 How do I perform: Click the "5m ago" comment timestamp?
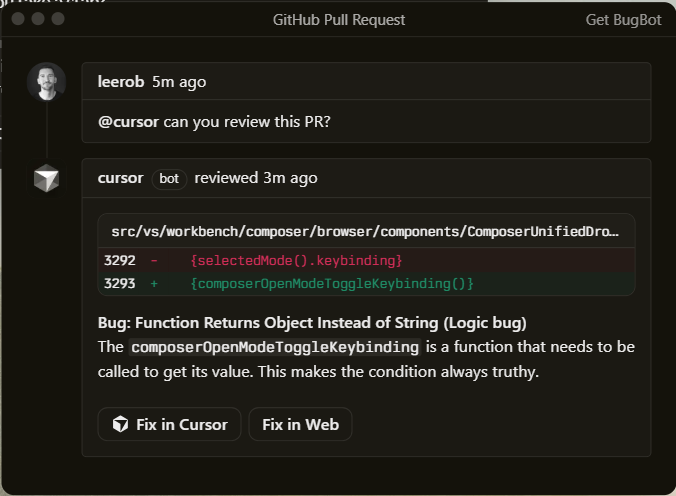(x=179, y=82)
